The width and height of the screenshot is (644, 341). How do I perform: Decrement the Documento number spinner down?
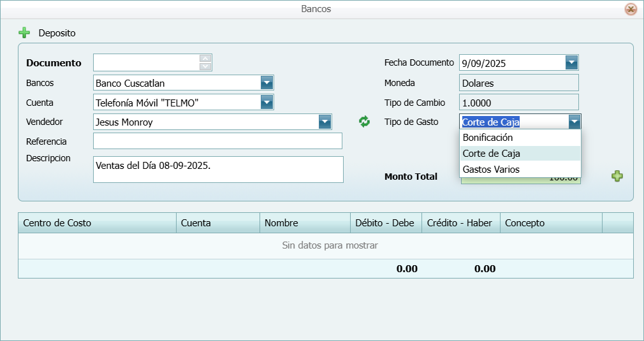(205, 66)
